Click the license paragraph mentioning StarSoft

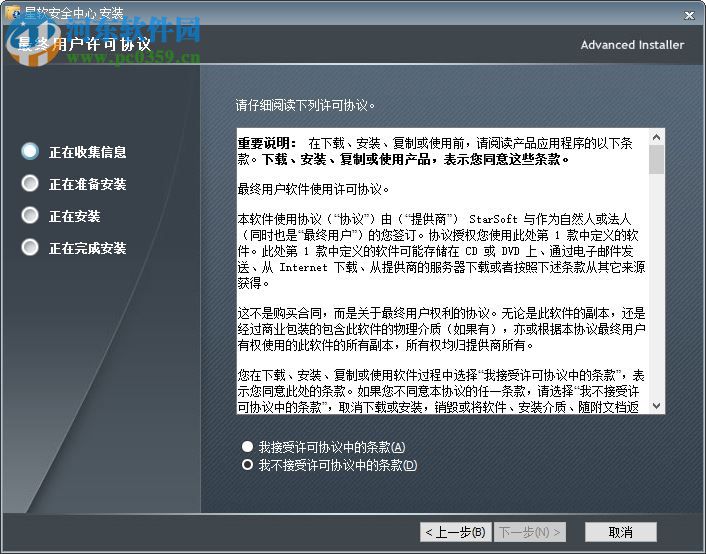coord(441,251)
